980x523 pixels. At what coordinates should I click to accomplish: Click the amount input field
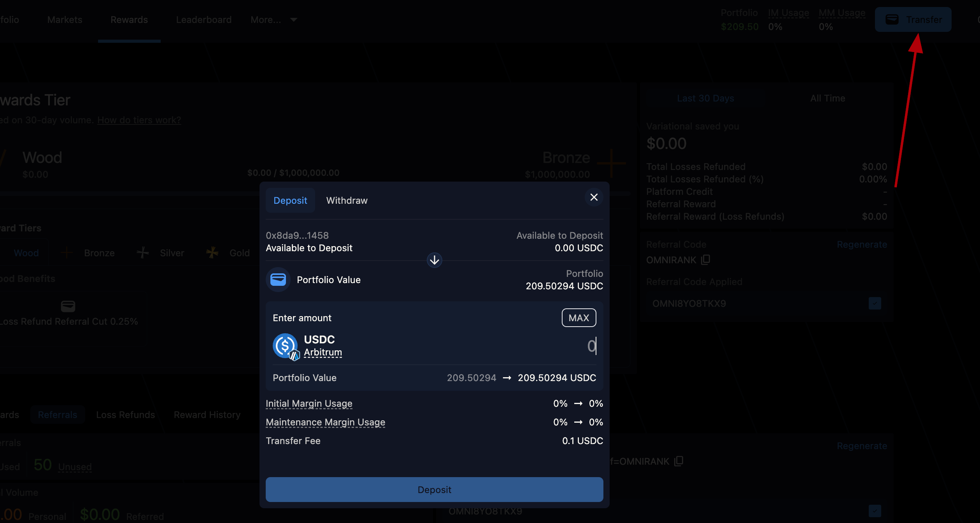point(506,346)
